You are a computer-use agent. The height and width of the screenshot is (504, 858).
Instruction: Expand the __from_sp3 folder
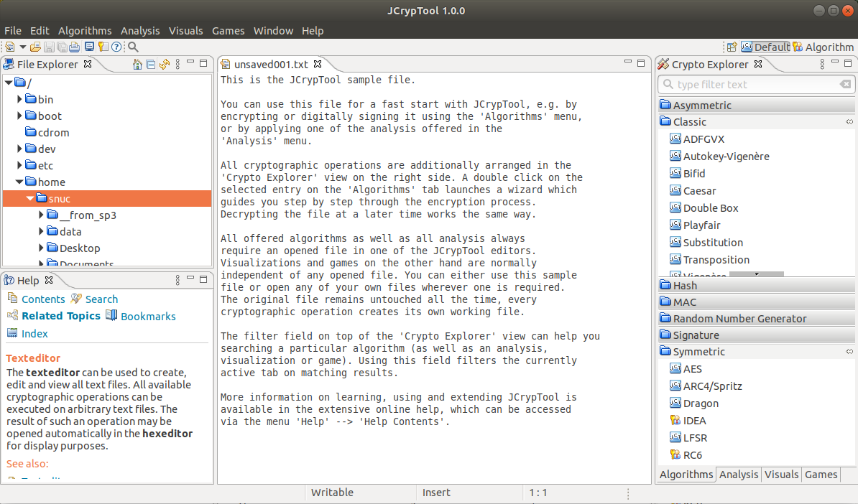pos(41,215)
